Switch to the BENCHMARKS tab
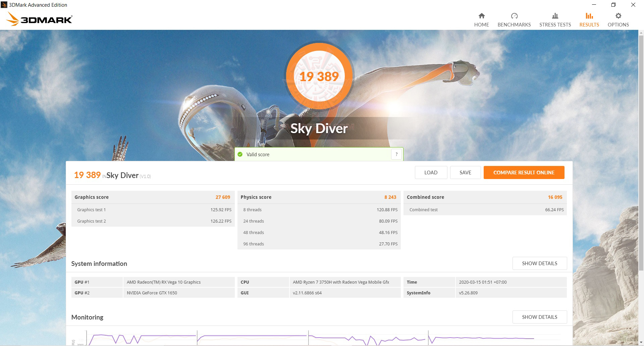644x346 pixels. 514,19
